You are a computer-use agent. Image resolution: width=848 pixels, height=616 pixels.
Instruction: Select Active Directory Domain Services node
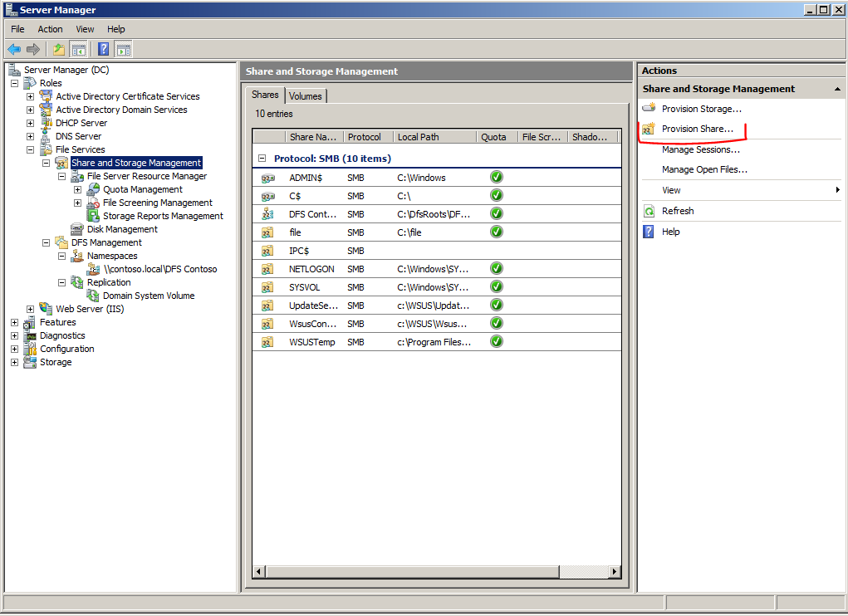pos(121,110)
